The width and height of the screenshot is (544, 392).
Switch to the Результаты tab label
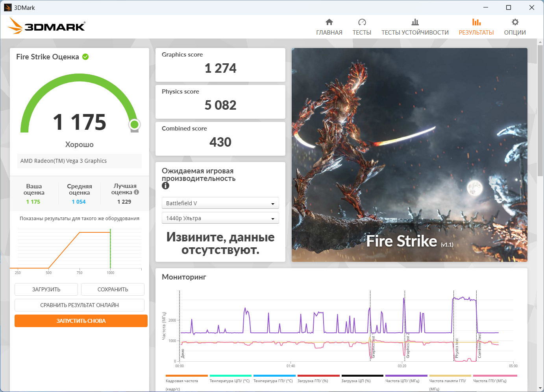click(476, 33)
